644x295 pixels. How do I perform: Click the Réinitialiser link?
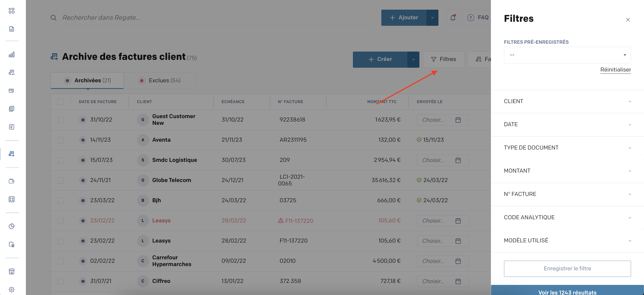(616, 69)
